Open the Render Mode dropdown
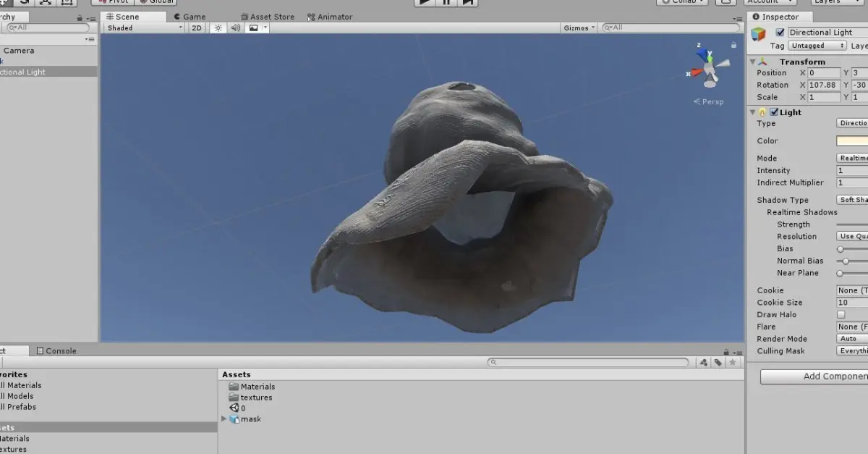868x454 pixels. [852, 339]
